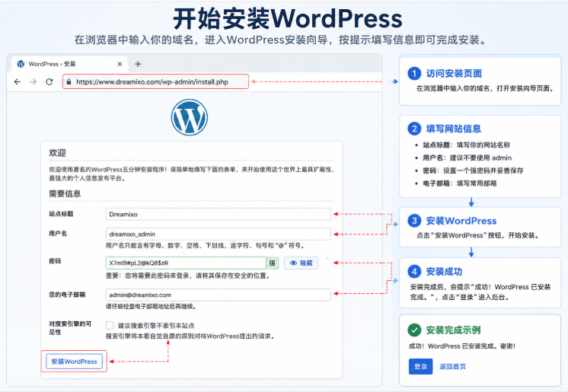
Task: Close the WordPress › 安装 tab
Action: click(120, 64)
